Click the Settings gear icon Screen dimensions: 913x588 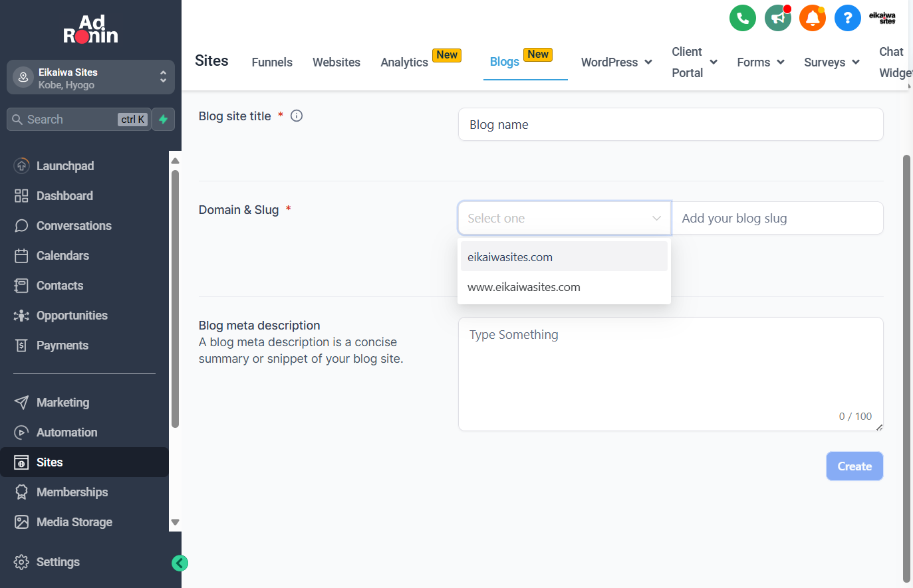(21, 562)
